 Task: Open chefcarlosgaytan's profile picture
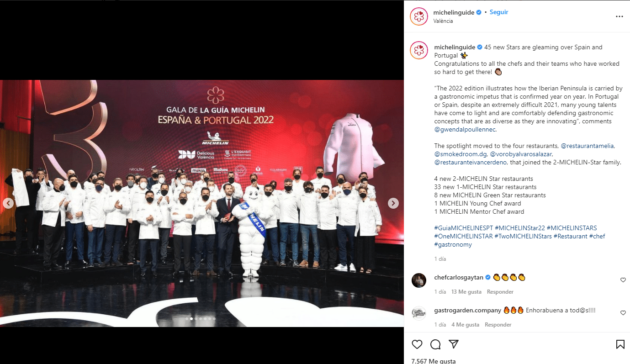pyautogui.click(x=419, y=280)
